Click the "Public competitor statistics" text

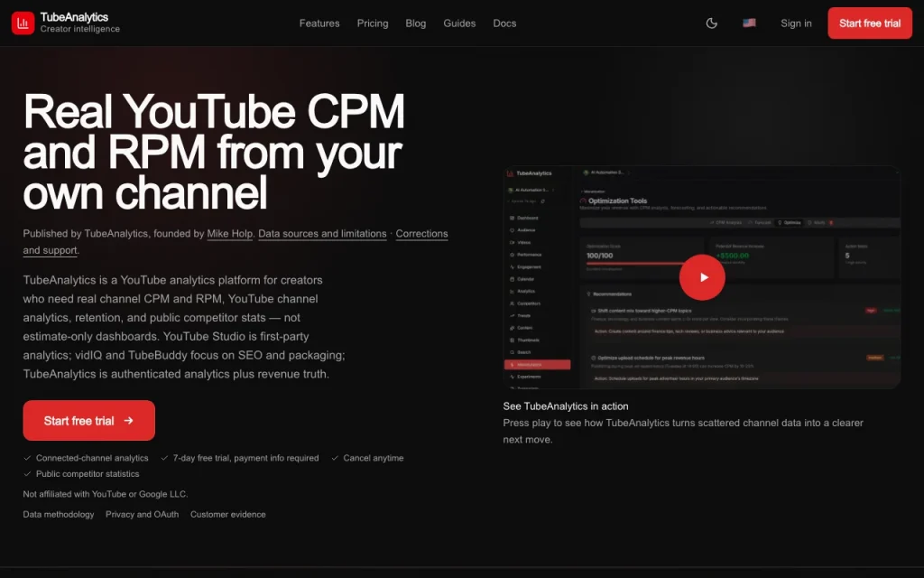pos(88,473)
